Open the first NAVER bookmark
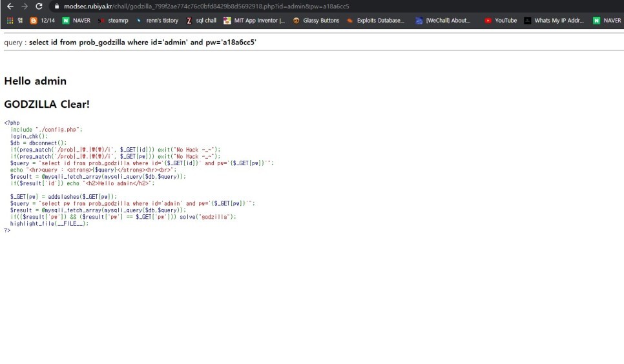This screenshot has height=364, width=624. [76, 20]
